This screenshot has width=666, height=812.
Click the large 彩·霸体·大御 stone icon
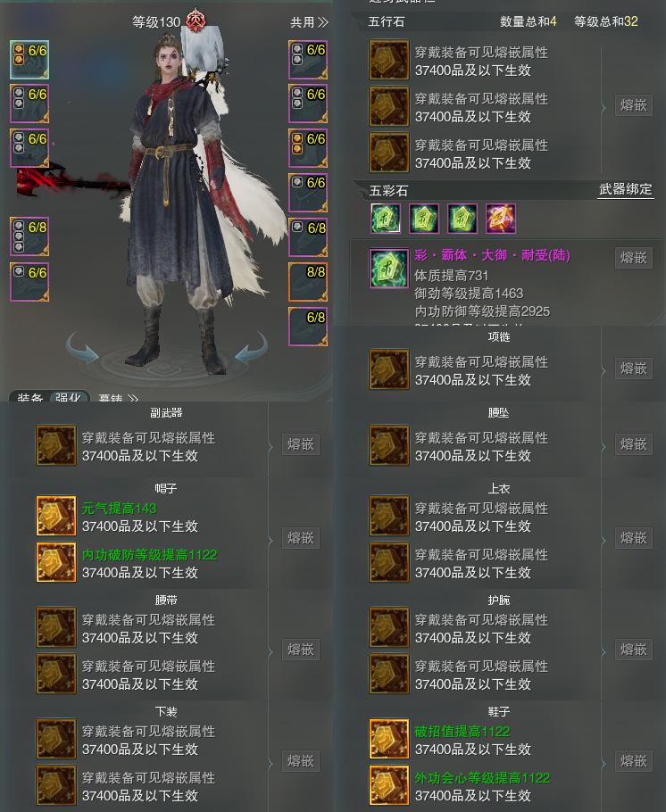[x=389, y=269]
